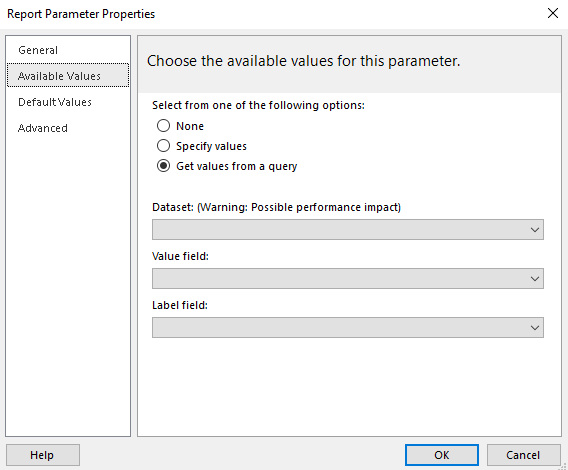The width and height of the screenshot is (568, 470).
Task: Click inside the Dataset combo box
Action: click(348, 229)
